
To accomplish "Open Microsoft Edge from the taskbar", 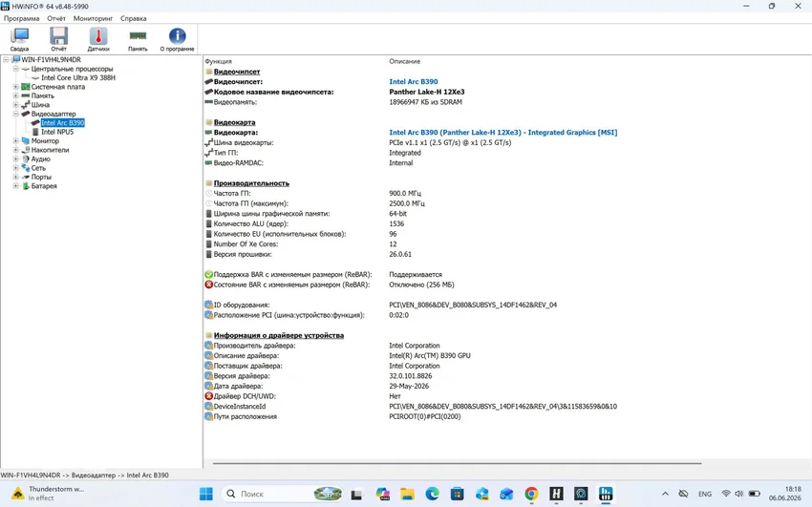I will pyautogui.click(x=432, y=494).
